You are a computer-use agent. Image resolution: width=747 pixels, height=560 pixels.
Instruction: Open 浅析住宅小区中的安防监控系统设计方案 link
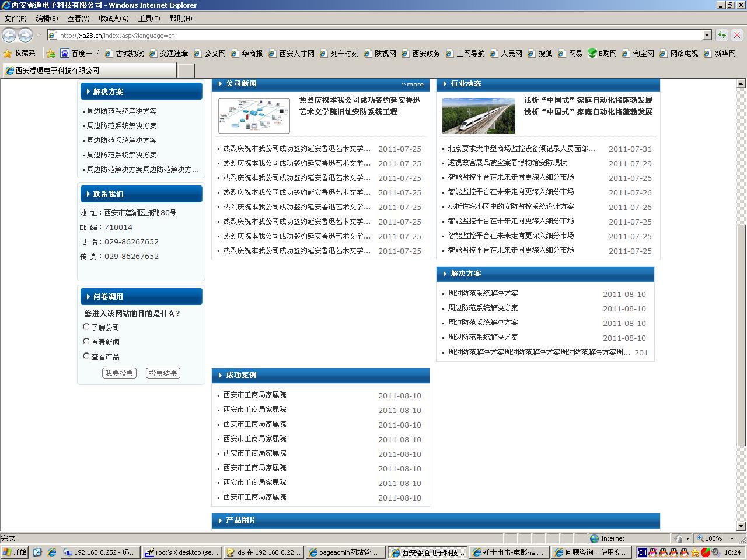pyautogui.click(x=511, y=206)
